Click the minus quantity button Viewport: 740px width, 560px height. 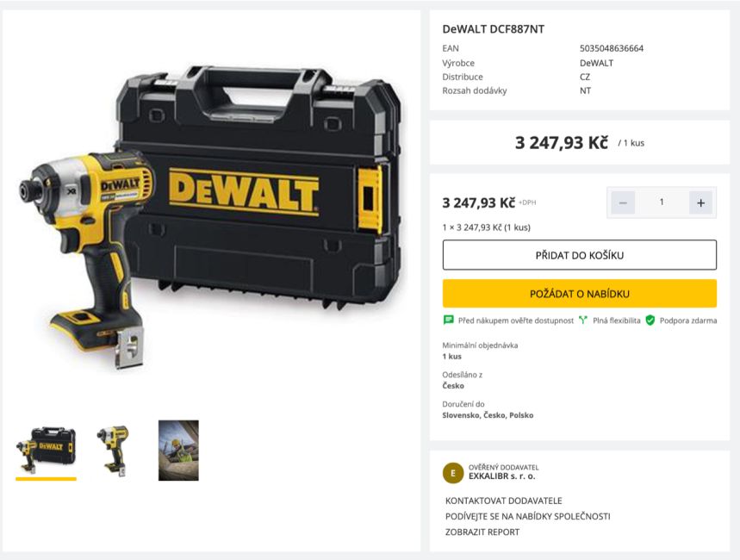click(x=623, y=202)
